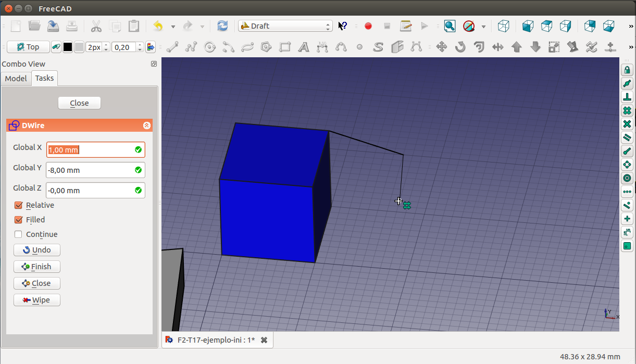Select the Draft Text tool icon
This screenshot has height=364, width=636.
(x=304, y=47)
